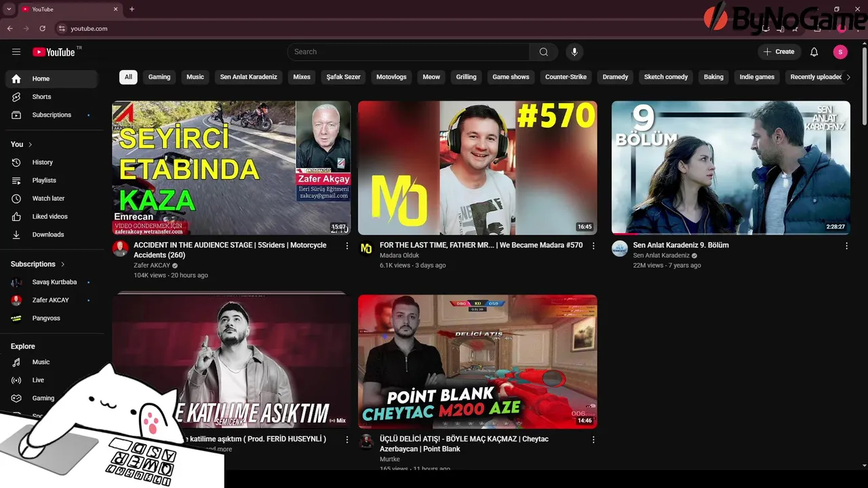Select the Mixes filter chip
The height and width of the screenshot is (488, 868).
click(302, 77)
